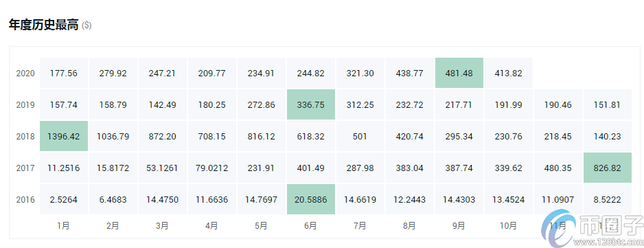
Task: Click the 年度历史最高 heading
Action: [x=43, y=25]
